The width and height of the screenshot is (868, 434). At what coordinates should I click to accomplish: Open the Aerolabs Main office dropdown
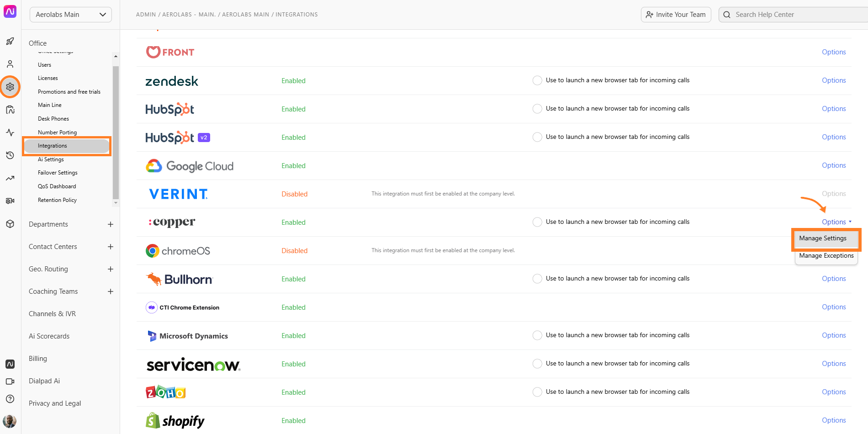pyautogui.click(x=71, y=15)
